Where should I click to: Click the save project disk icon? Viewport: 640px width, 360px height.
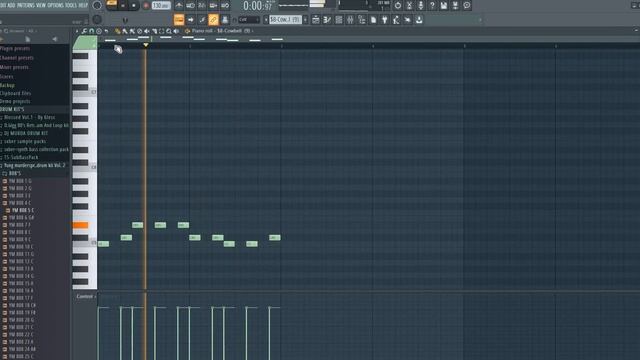click(444, 5)
